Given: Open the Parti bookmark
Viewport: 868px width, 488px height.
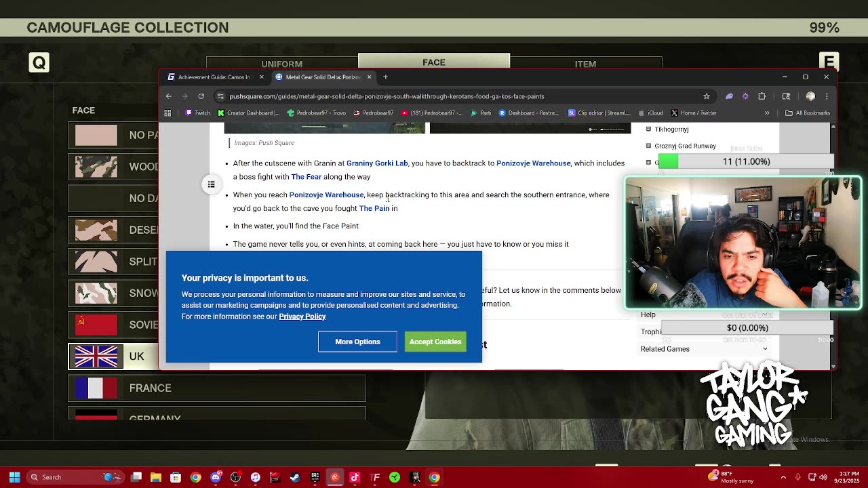Looking at the screenshot, I should click(481, 113).
